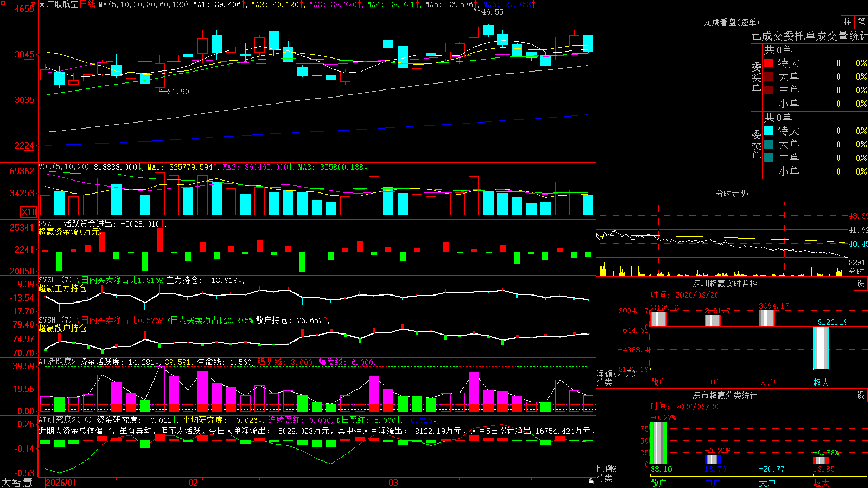Click the 大智慧 logo label
Screen dimensions: 868x488
click(17, 482)
